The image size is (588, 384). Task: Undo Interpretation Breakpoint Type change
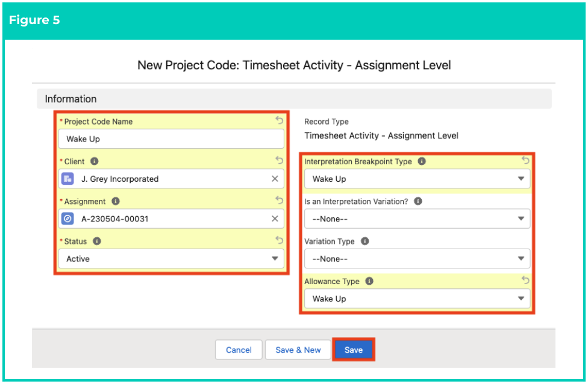(x=525, y=160)
